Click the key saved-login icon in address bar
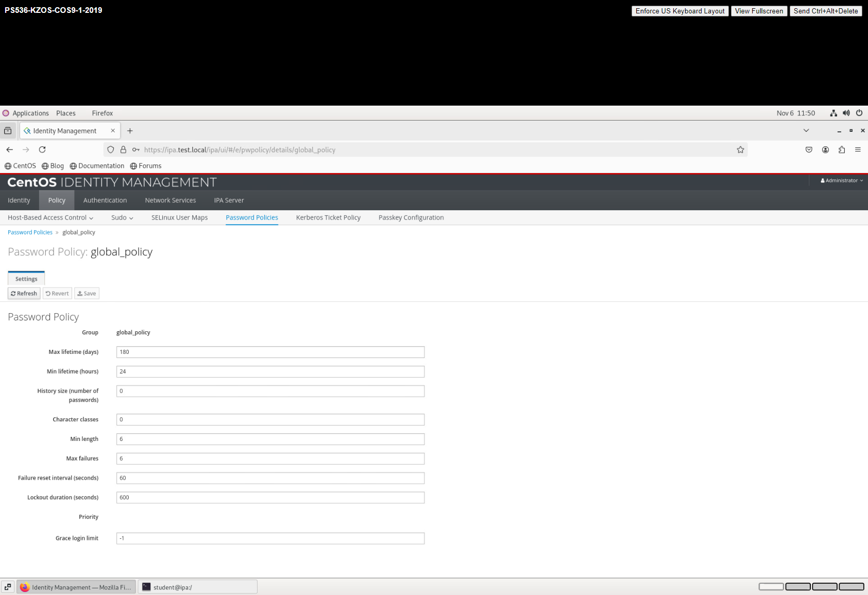The width and height of the screenshot is (868, 595). coord(136,150)
